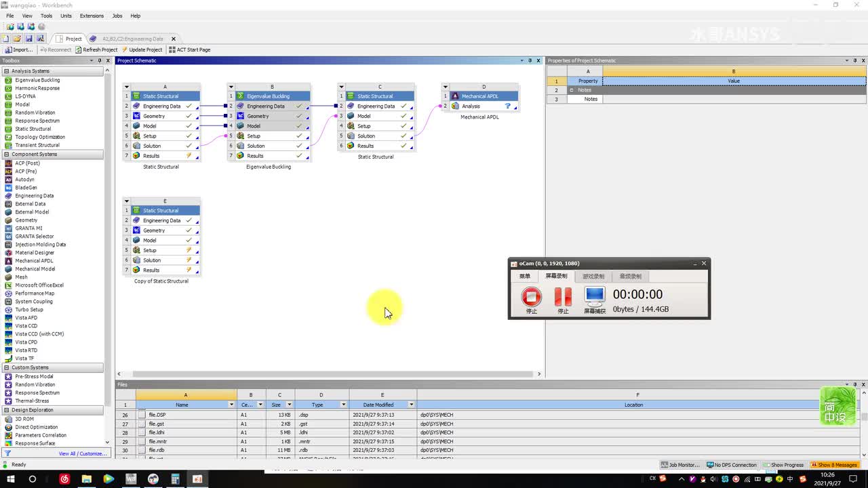Click the red stop-record icon in oCam
The image size is (868, 488).
tap(532, 296)
